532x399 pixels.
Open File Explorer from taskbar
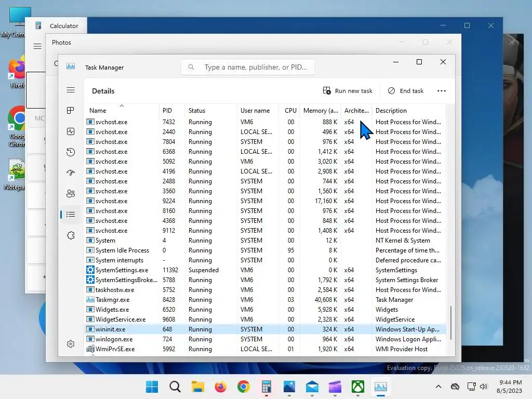click(x=198, y=387)
